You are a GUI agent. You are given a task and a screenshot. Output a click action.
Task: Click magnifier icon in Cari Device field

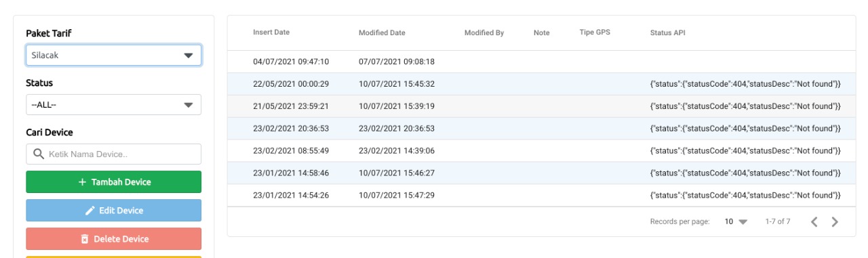pos(38,154)
